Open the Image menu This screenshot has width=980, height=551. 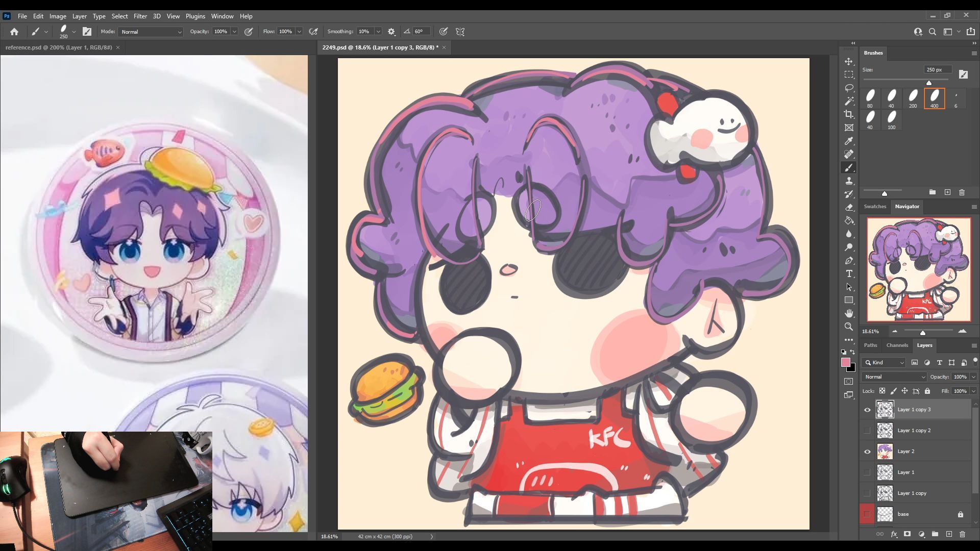click(58, 16)
